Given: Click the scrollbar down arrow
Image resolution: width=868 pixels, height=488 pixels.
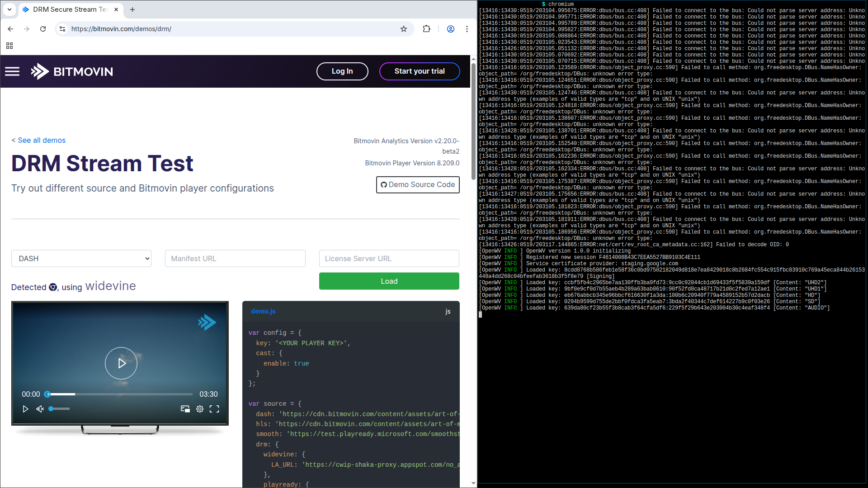Looking at the screenshot, I should pos(473,483).
